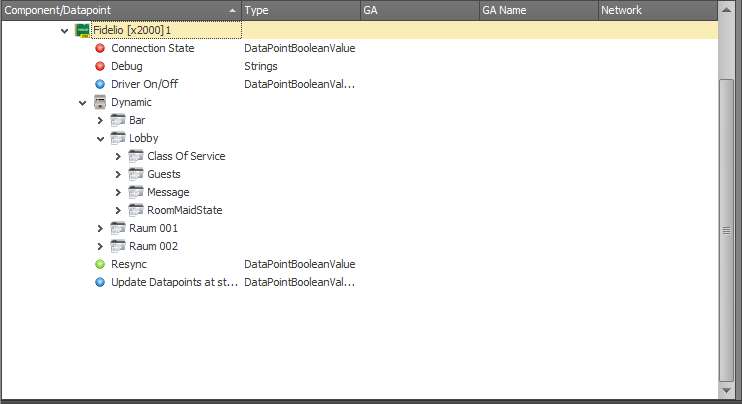Click the Lobby folder icon
This screenshot has height=404, width=742.
pos(118,138)
